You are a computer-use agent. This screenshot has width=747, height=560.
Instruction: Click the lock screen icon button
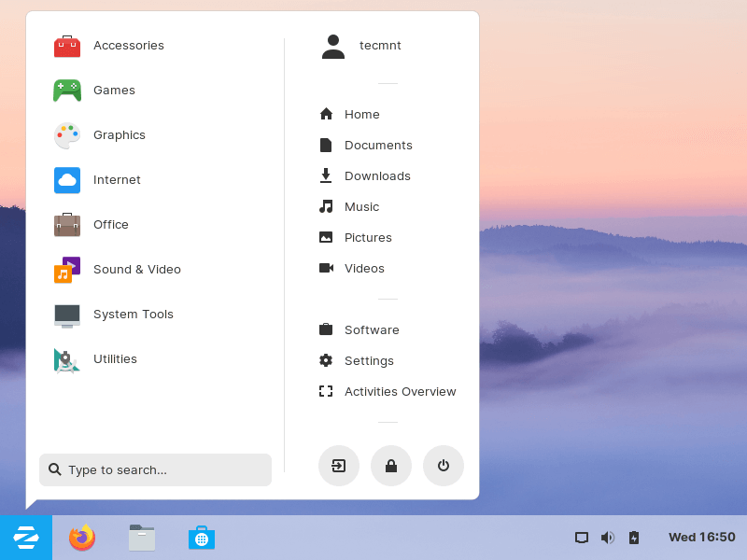pos(391,466)
